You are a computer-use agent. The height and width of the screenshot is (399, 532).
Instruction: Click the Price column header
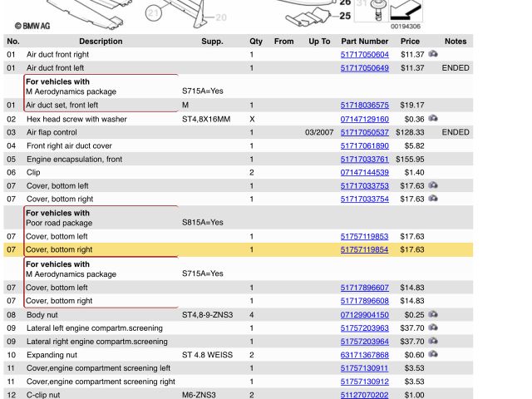pos(410,41)
